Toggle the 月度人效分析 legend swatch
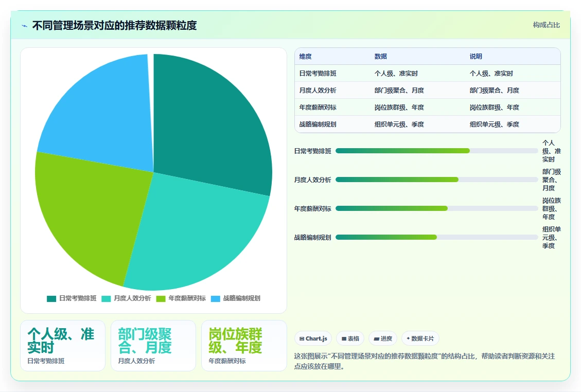Image resolution: width=581 pixels, height=392 pixels. (x=106, y=299)
